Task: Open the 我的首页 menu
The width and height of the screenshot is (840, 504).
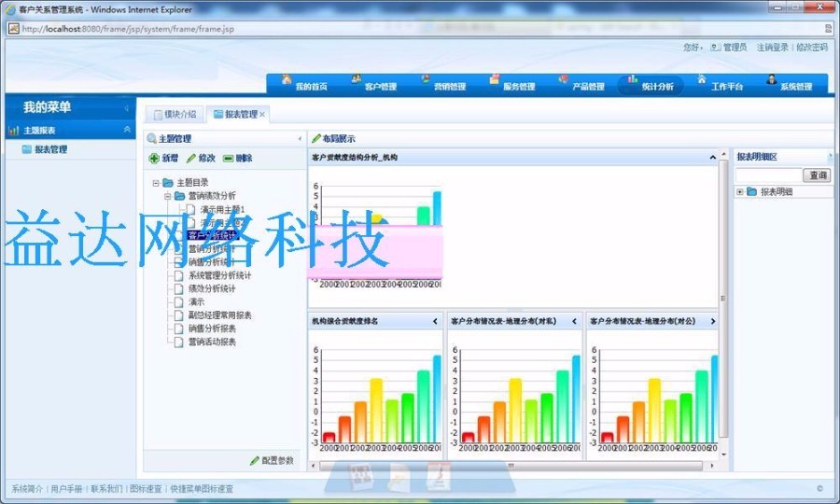Action: 311,86
